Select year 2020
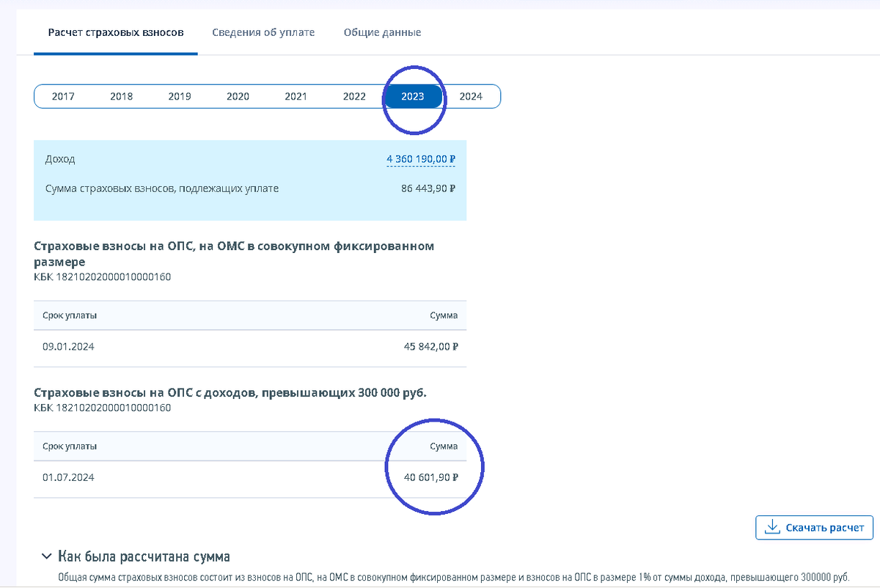880x588 pixels. (238, 96)
